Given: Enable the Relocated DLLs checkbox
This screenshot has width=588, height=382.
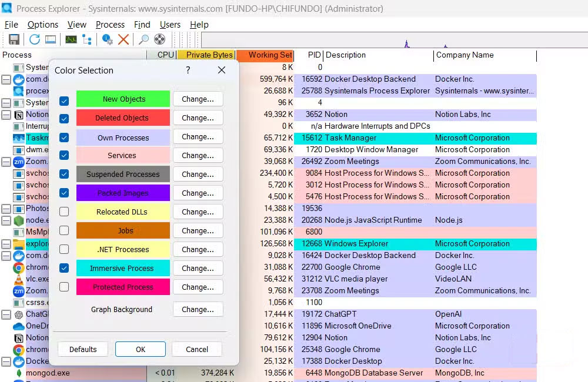Looking at the screenshot, I should click(64, 212).
